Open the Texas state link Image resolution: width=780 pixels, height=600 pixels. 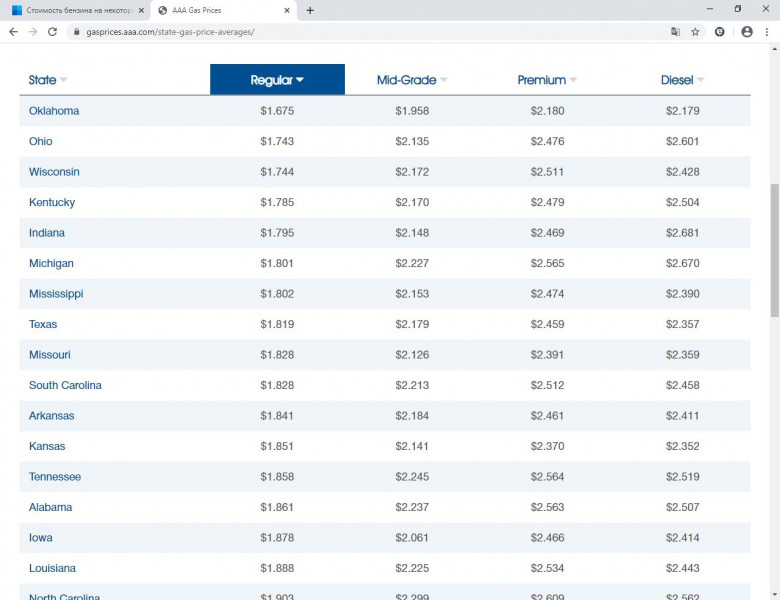43,324
